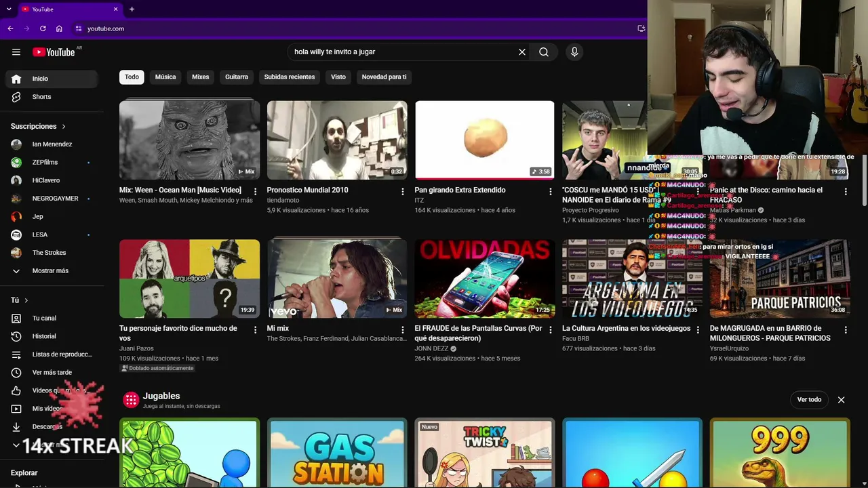Open options menu for Mi mix
The height and width of the screenshot is (488, 868).
click(403, 330)
